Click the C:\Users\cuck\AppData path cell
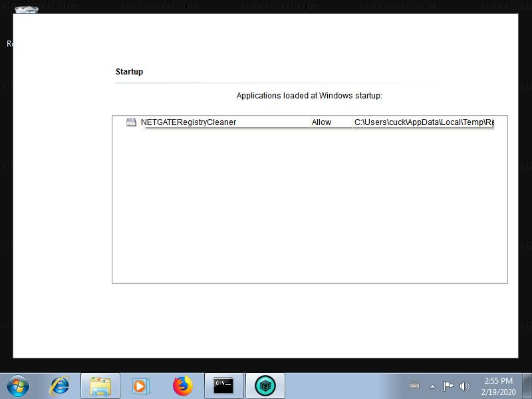Viewport: 532px width, 399px height. [x=424, y=122]
